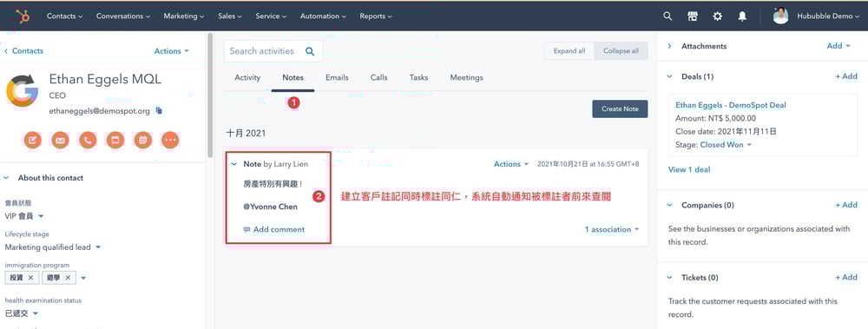Open the Marketing menu
868x329 pixels.
(184, 16)
